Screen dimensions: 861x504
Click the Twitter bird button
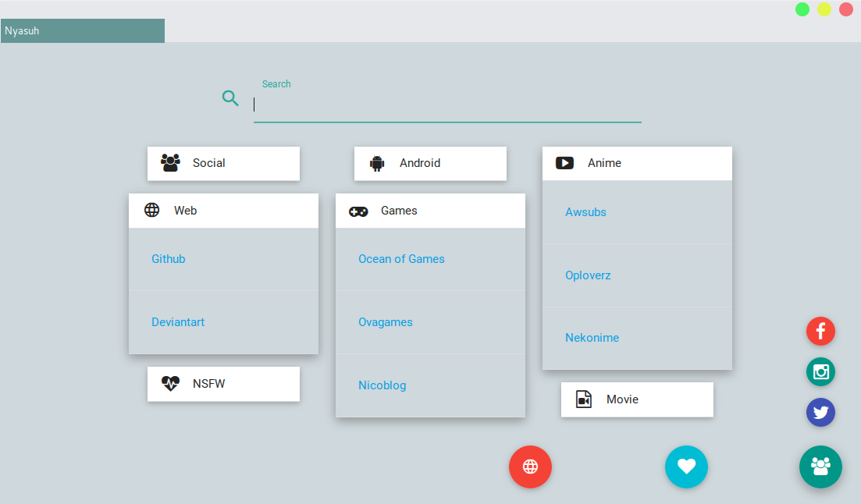(x=820, y=413)
